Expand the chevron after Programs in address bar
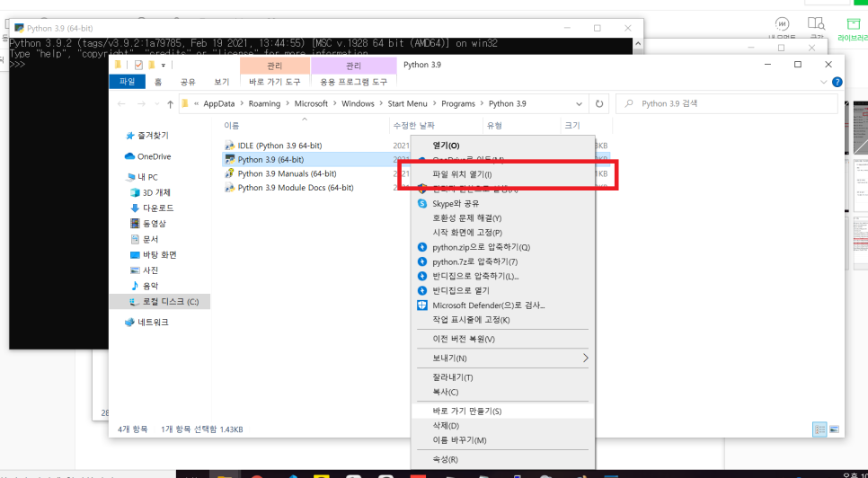 [x=483, y=104]
